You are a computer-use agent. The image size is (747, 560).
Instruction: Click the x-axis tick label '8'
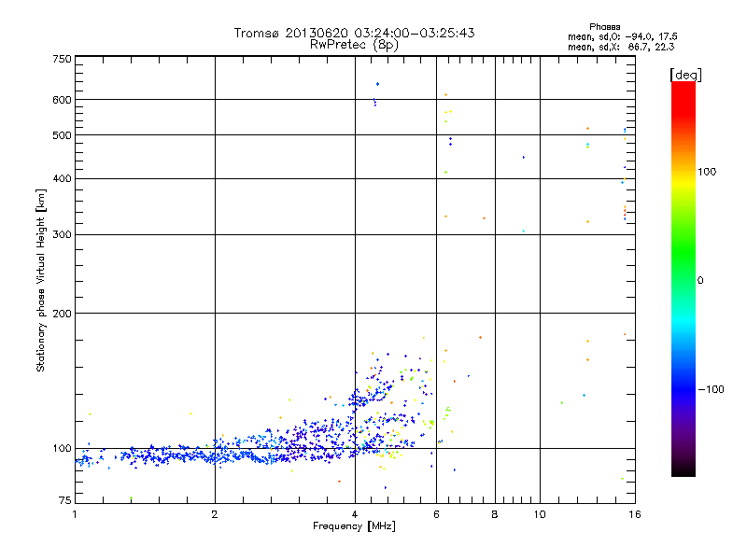[x=495, y=514]
